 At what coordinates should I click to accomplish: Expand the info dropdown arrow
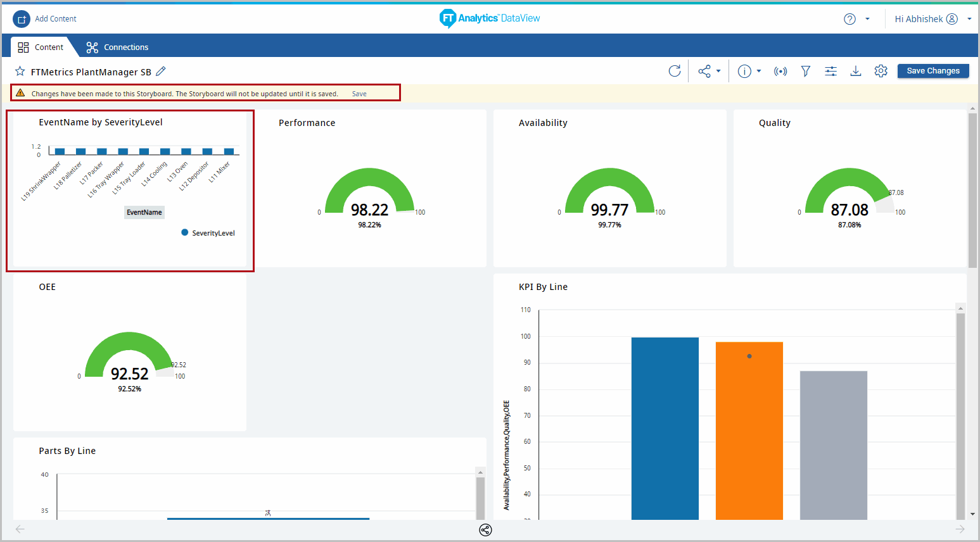(758, 71)
